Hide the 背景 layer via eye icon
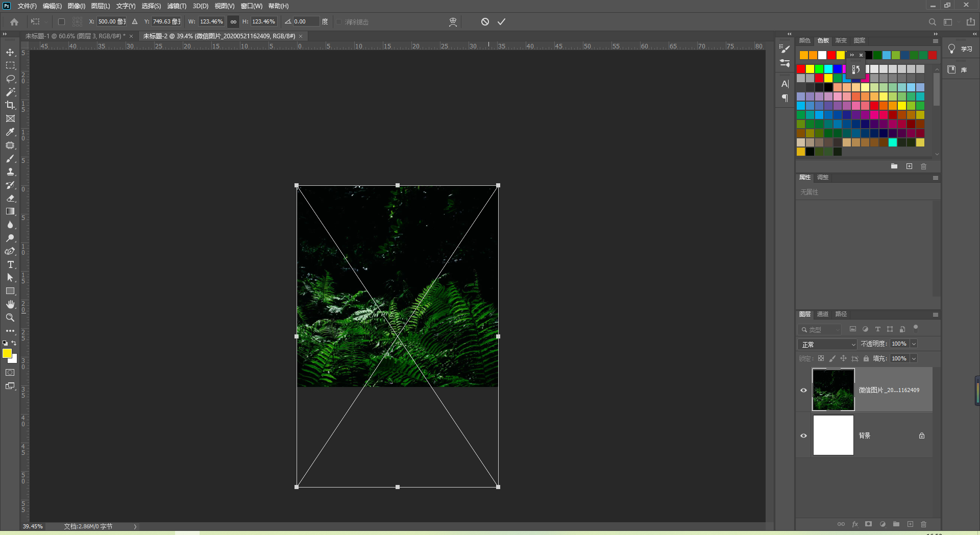The width and height of the screenshot is (980, 535). (803, 435)
